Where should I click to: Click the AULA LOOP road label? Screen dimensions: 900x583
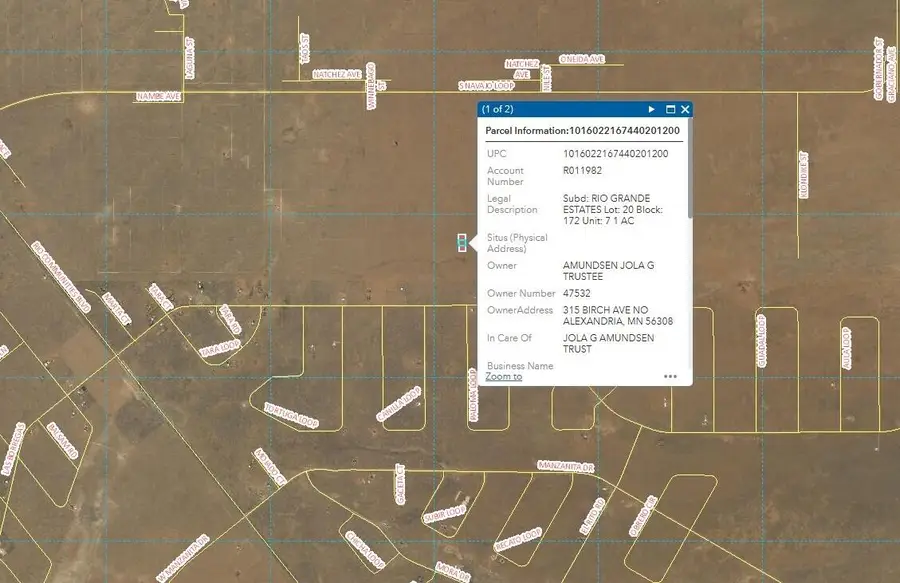point(846,348)
